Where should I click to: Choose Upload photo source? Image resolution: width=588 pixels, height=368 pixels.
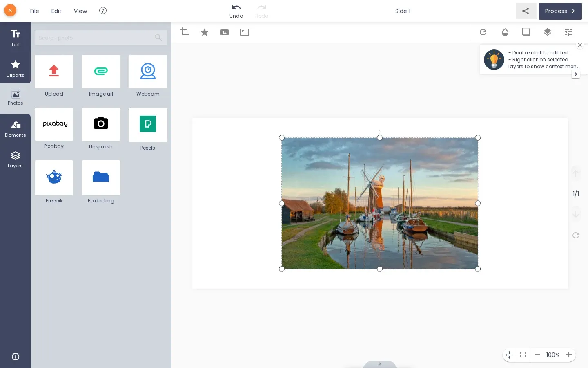[x=54, y=72]
